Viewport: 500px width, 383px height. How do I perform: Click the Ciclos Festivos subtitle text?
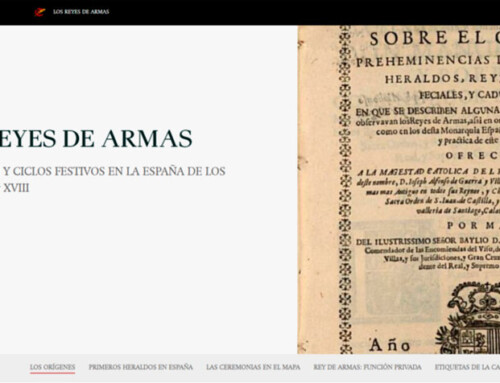(x=113, y=179)
